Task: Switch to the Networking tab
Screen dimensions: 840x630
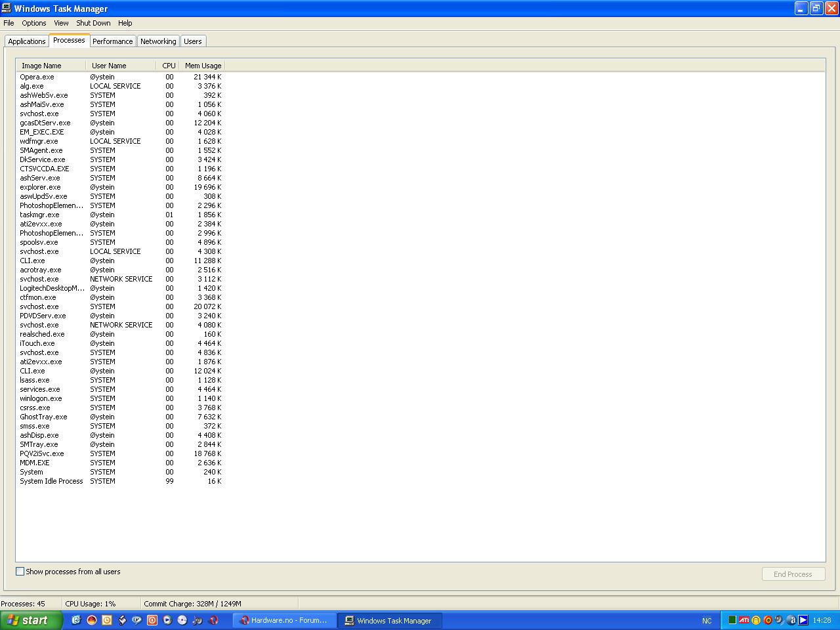Action: (x=158, y=41)
